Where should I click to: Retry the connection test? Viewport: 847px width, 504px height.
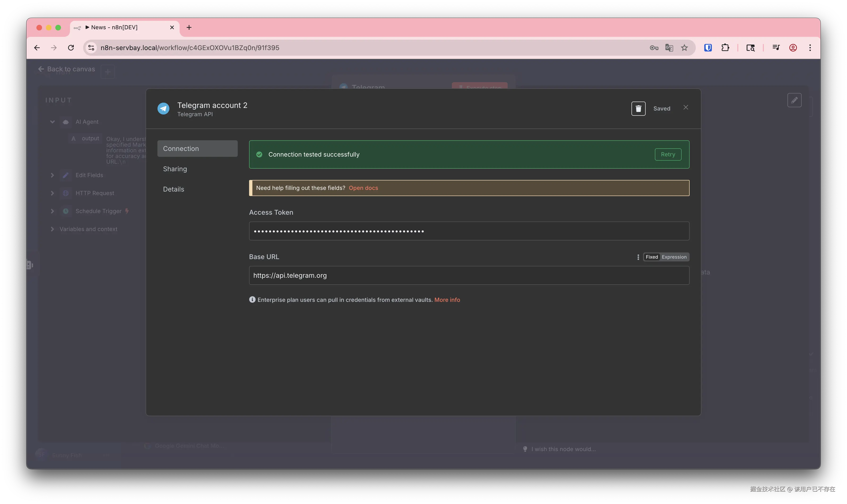pos(668,154)
